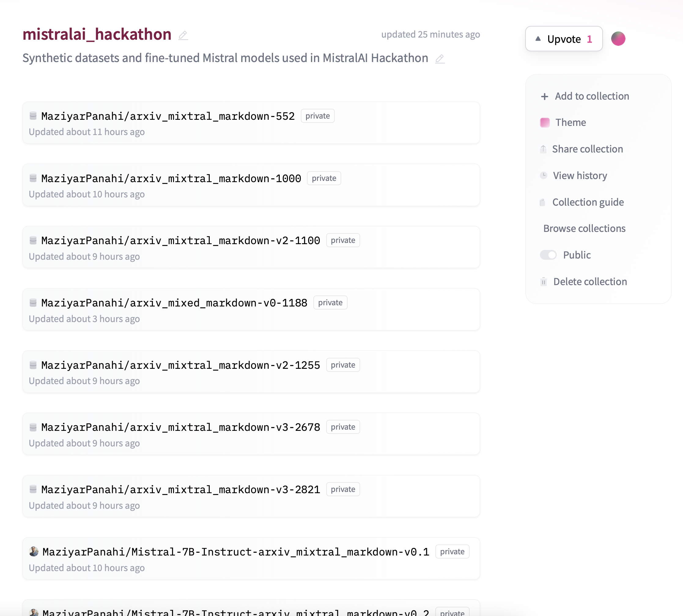Open the arxiv_mixed_markdown-v0-1188 dataset link

(174, 303)
